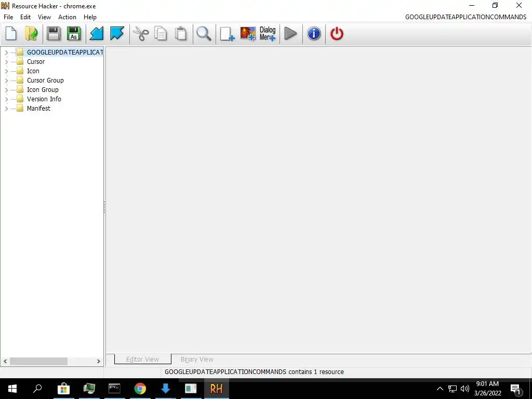Choose Save As floppy icon

74,34
